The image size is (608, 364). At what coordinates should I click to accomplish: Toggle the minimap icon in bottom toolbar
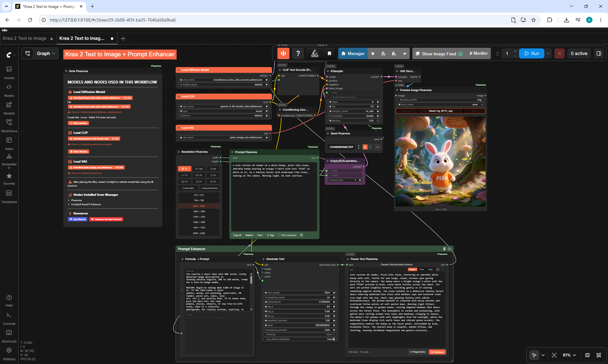[587, 355]
